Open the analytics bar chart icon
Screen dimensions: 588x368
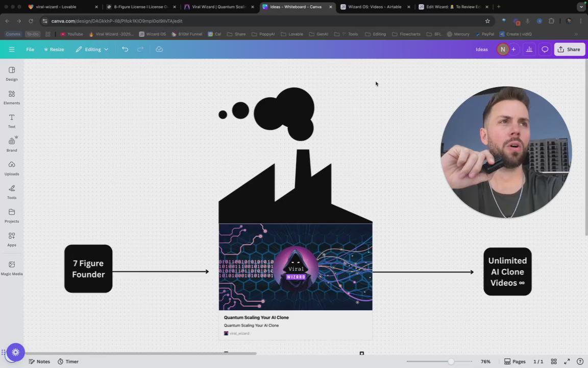click(529, 49)
